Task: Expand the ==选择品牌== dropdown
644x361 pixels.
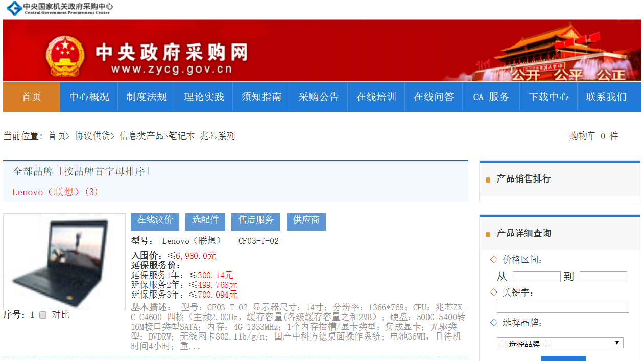Action: (x=560, y=343)
